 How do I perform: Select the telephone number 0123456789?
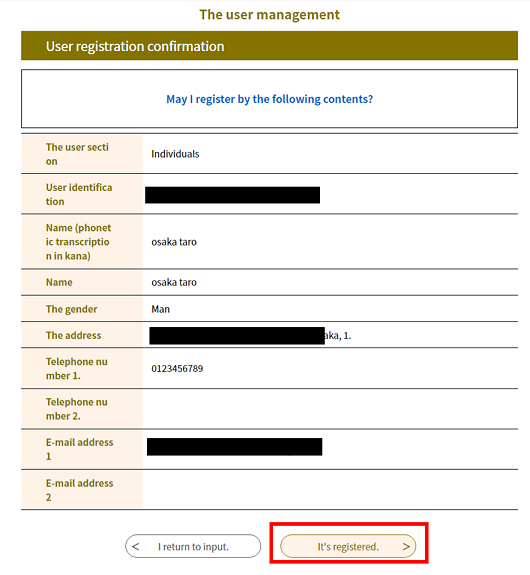point(177,369)
